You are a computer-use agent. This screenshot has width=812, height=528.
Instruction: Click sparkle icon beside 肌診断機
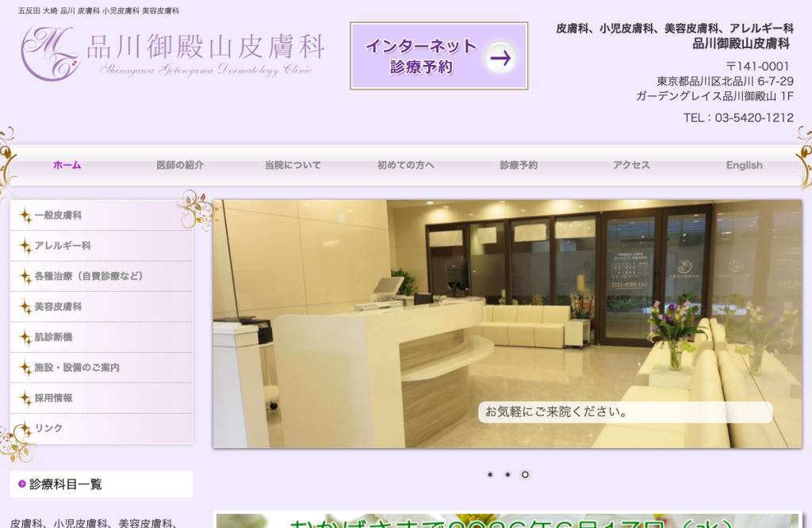[x=25, y=337]
